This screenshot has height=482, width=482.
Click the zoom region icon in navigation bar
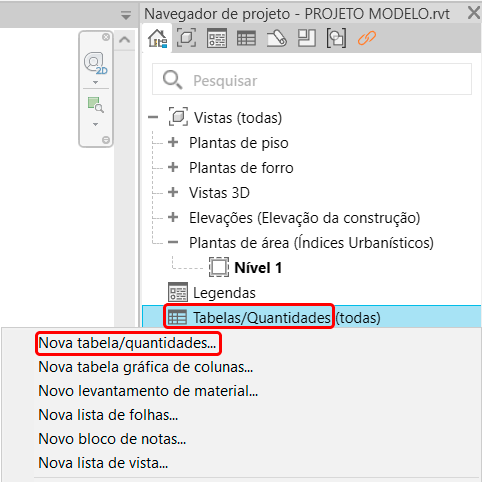96,105
